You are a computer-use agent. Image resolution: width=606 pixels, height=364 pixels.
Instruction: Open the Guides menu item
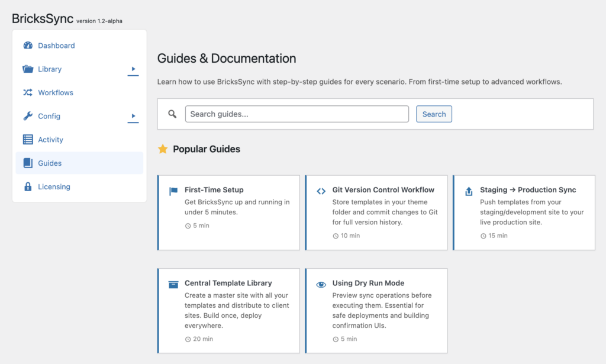pos(50,163)
